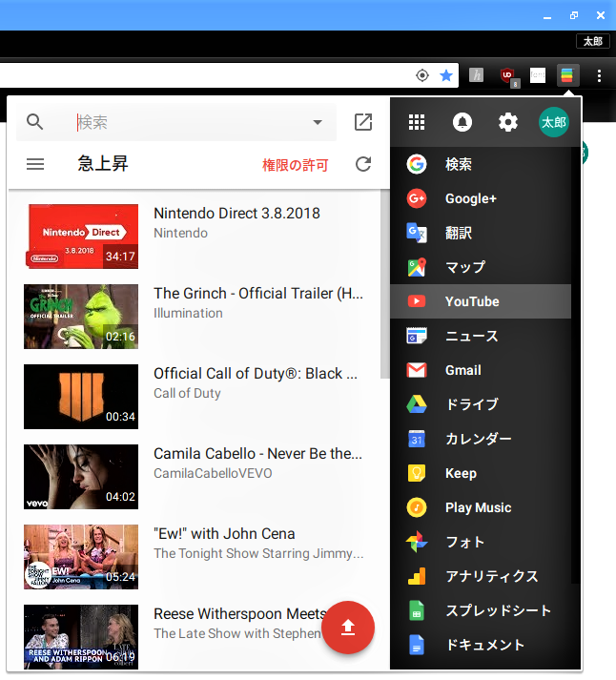Click the Grinch trailer thumbnail
Viewport: 616px width, 680px height.
coord(81,317)
